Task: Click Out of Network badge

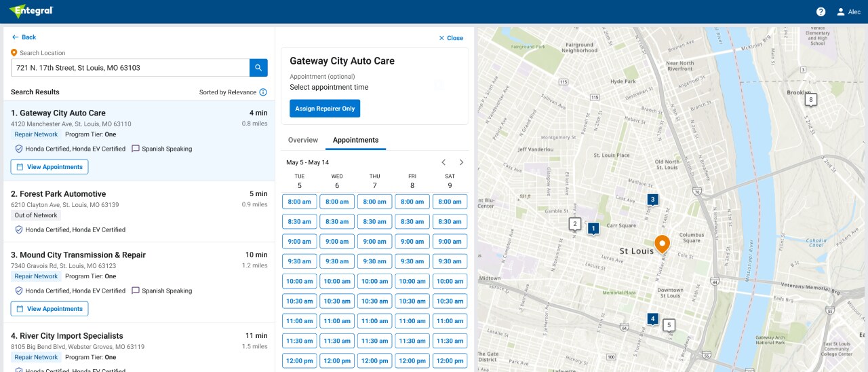Action: pos(36,215)
